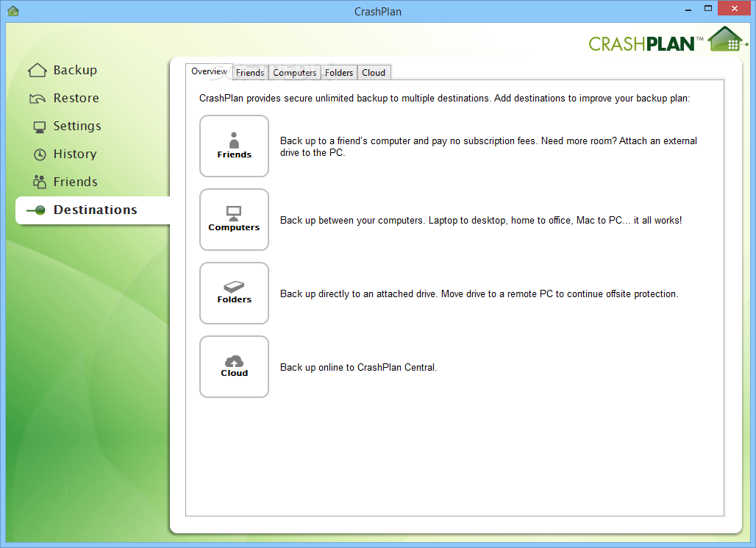The width and height of the screenshot is (756, 548).
Task: Click the Folders tile label
Action: point(235,299)
